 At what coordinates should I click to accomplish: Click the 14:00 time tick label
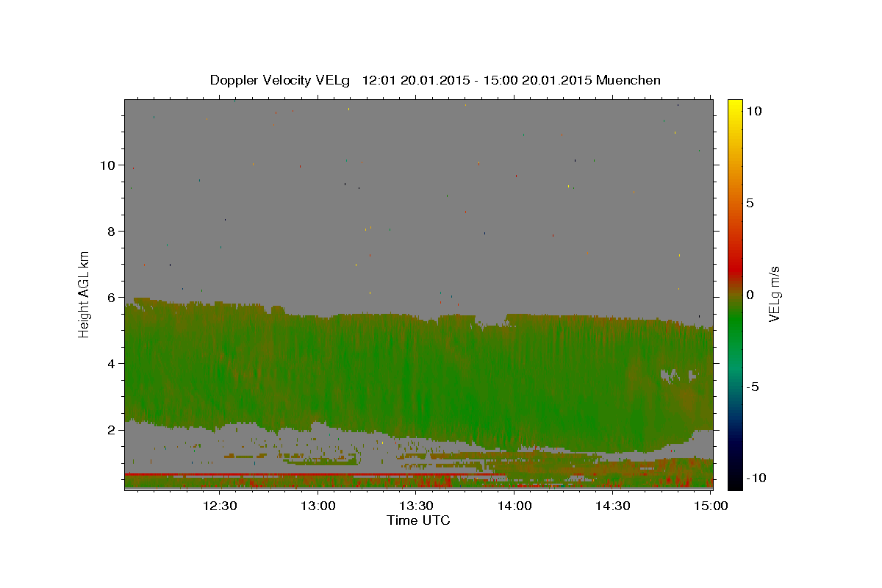pyautogui.click(x=514, y=506)
